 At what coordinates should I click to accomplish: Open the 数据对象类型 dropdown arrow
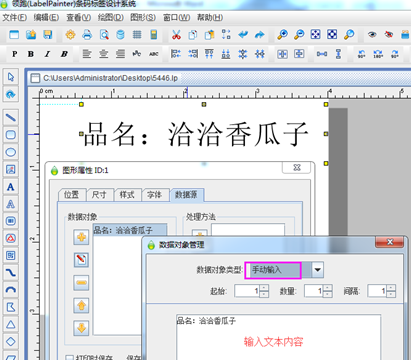click(x=318, y=270)
